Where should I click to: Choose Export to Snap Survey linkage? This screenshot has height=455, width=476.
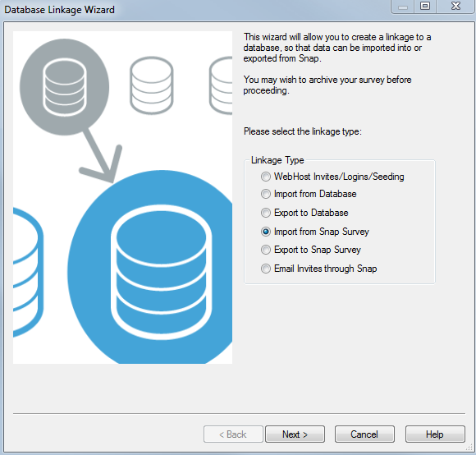(311, 250)
